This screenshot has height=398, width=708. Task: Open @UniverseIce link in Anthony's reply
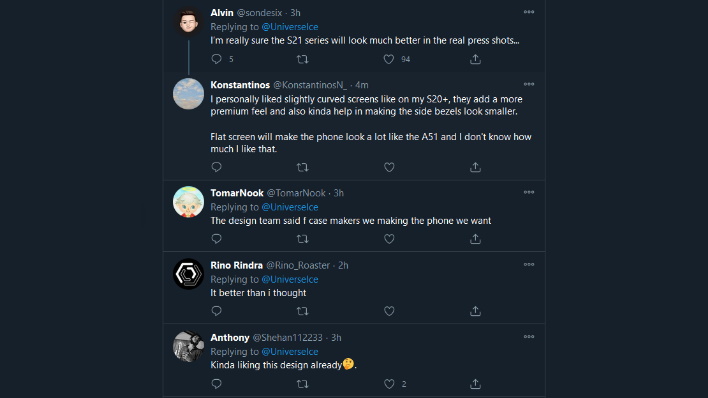pos(290,351)
